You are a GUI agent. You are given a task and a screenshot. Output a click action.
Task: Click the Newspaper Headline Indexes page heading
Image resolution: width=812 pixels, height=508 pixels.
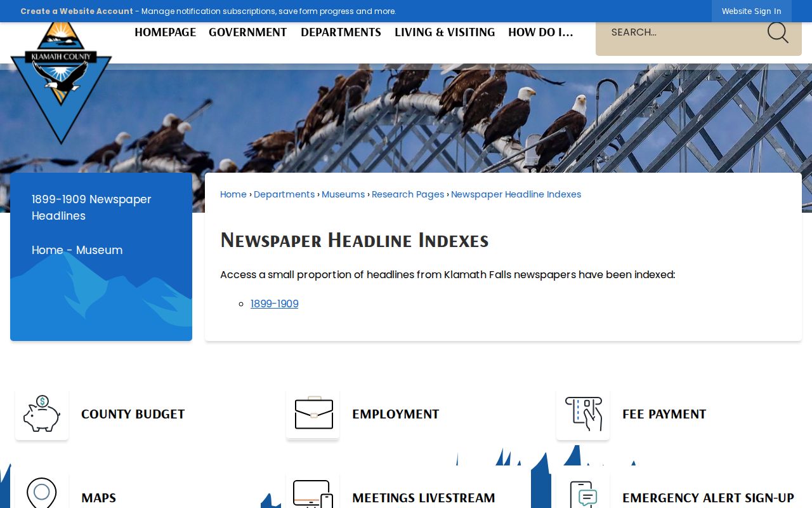coord(355,240)
